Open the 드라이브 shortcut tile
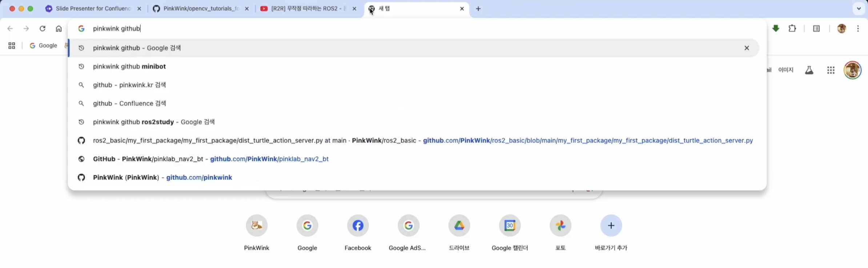Screen dimensions: 868x268 (459, 232)
